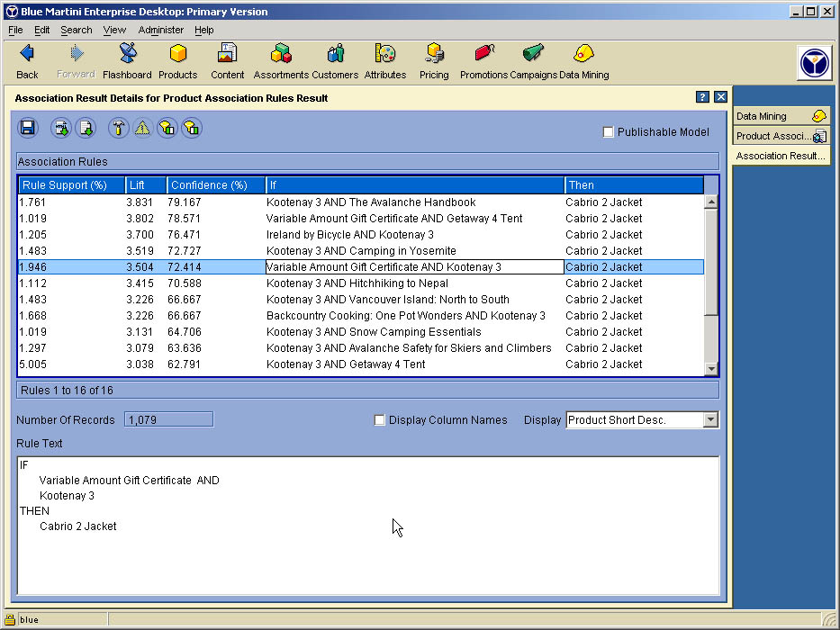Viewport: 840px width, 630px height.
Task: Click the greyed Forward arrow icon
Action: pyautogui.click(x=77, y=53)
